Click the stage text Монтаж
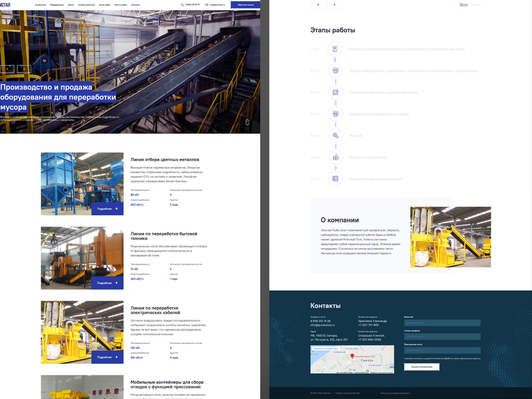 (x=356, y=136)
